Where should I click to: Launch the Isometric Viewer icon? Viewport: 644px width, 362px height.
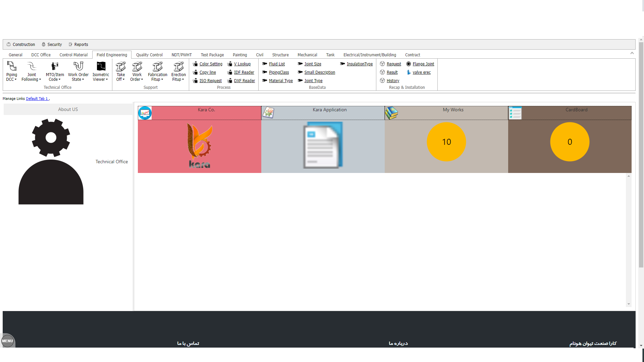(101, 66)
